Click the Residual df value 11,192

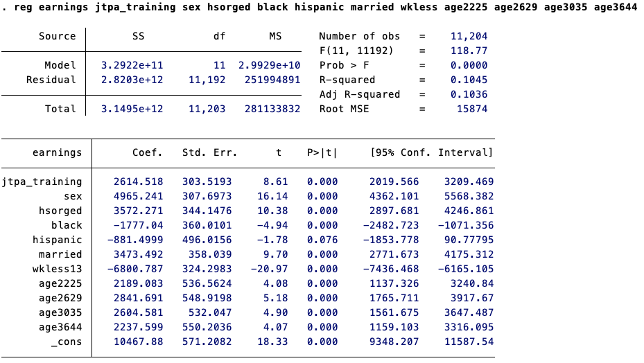[207, 80]
